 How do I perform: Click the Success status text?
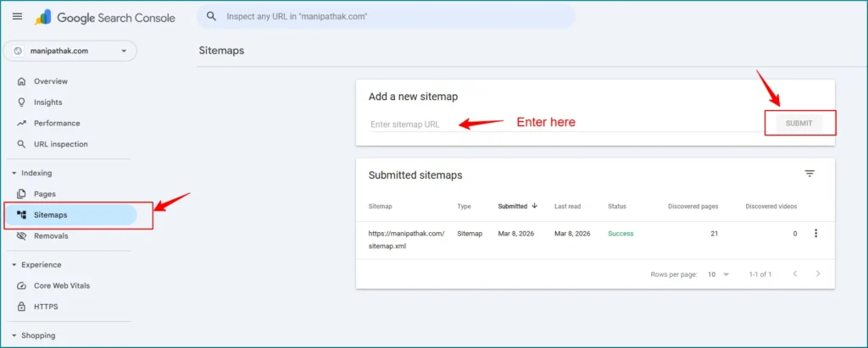[620, 234]
